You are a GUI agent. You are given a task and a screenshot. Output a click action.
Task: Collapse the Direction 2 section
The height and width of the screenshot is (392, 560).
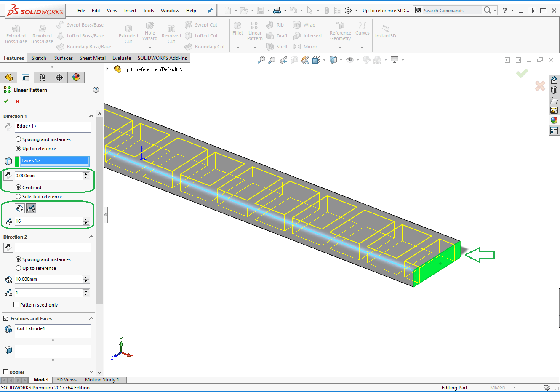click(91, 237)
